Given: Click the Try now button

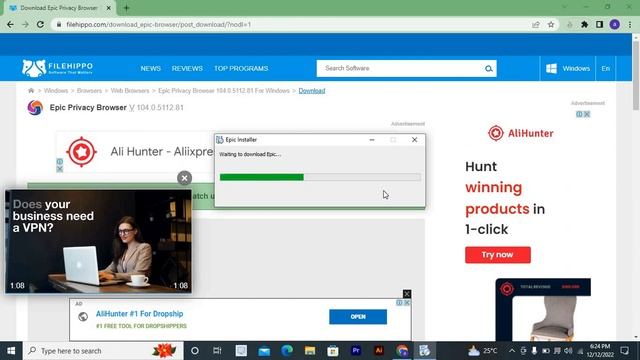Looking at the screenshot, I should click(498, 255).
